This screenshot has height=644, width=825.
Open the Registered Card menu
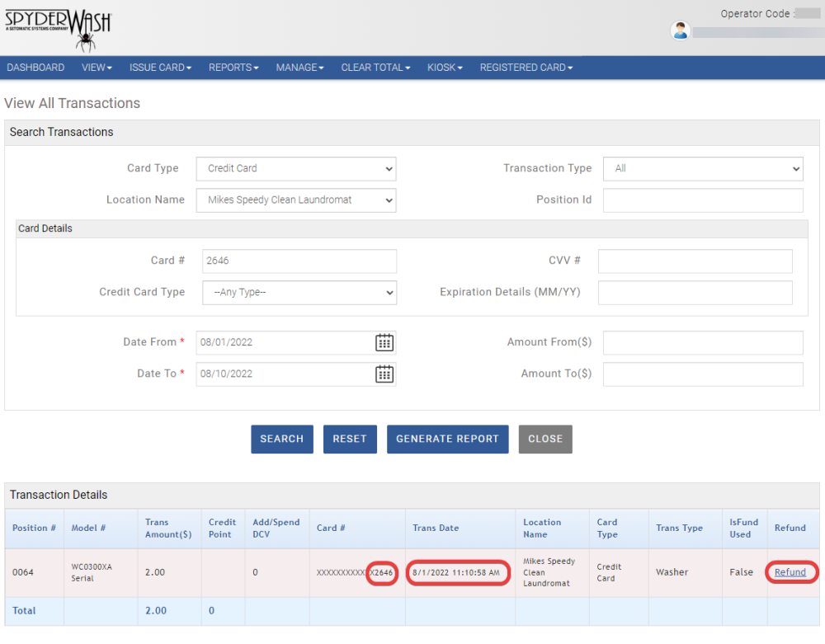click(526, 68)
